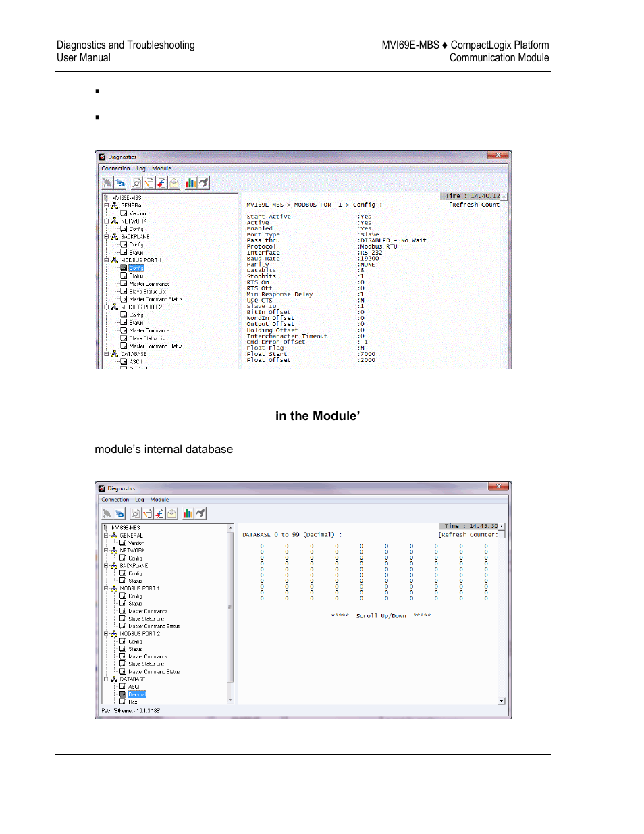Click the colored bar chart icon in the database window
644x834 pixels.
click(x=188, y=514)
